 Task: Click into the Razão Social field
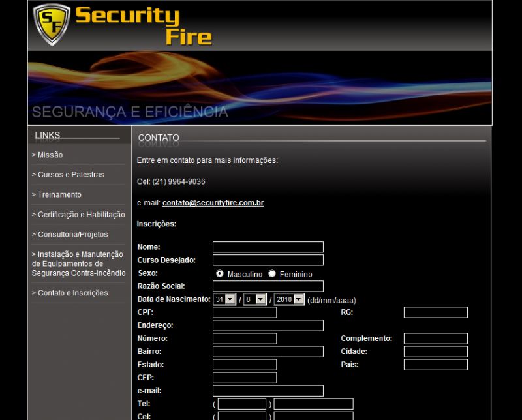[x=268, y=286]
